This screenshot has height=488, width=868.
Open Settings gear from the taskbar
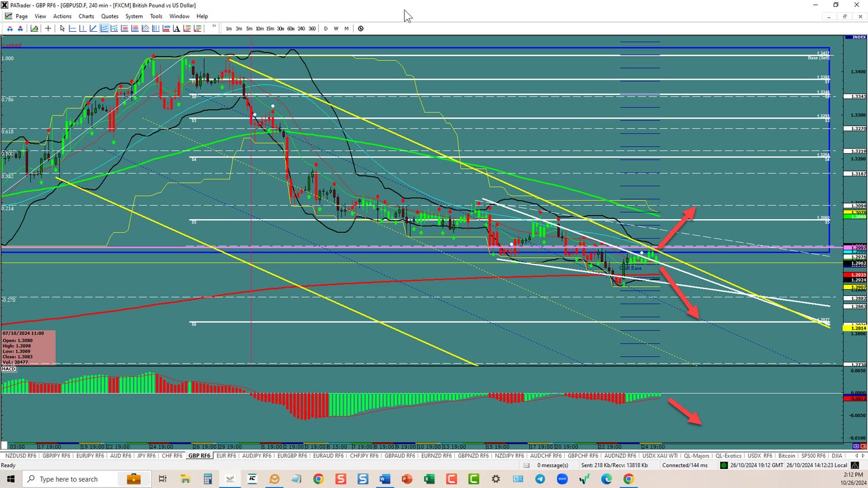496,479
